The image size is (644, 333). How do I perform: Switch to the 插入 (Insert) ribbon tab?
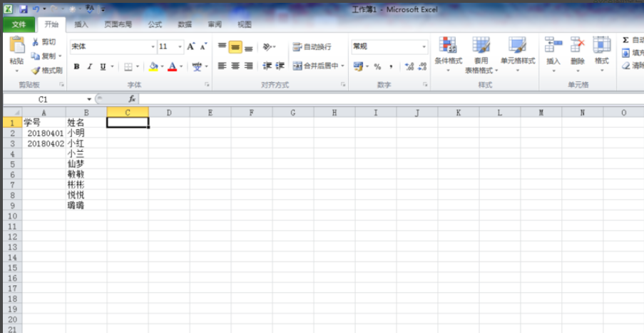click(x=81, y=24)
